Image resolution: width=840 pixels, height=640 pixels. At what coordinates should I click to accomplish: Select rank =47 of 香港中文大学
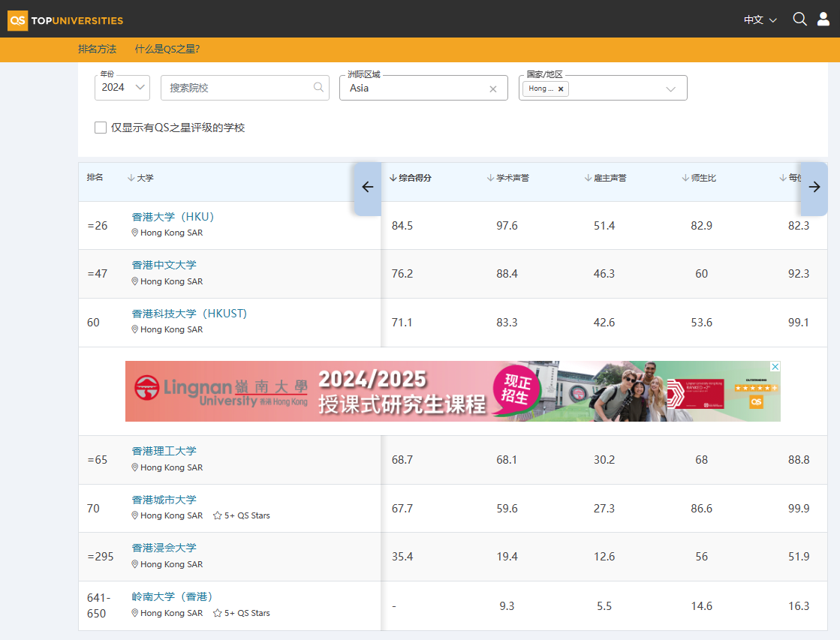[x=98, y=274]
